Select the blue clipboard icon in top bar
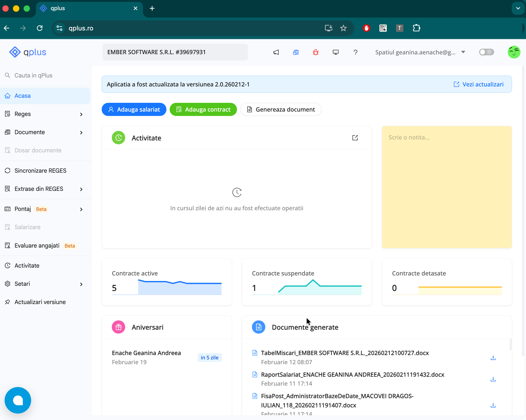The width and height of the screenshot is (526, 420). (x=296, y=52)
